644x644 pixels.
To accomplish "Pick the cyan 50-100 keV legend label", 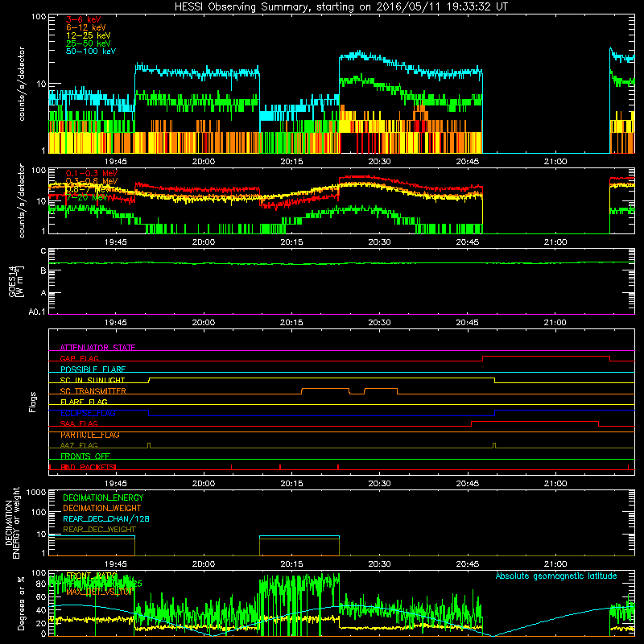I will [x=91, y=52].
